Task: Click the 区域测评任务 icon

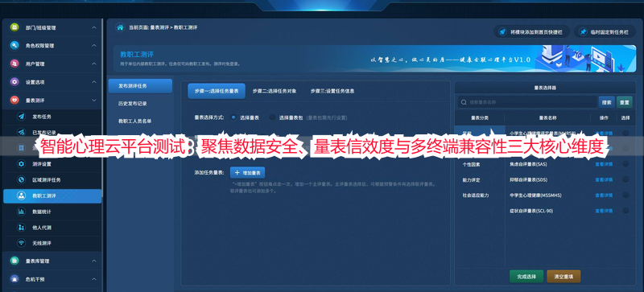Action: coord(22,180)
